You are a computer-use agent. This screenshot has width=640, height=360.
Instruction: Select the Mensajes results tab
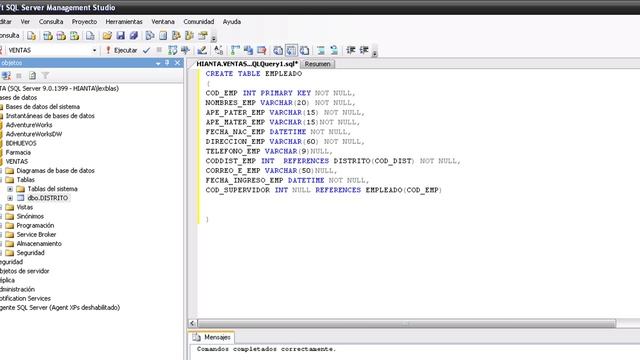click(212, 337)
